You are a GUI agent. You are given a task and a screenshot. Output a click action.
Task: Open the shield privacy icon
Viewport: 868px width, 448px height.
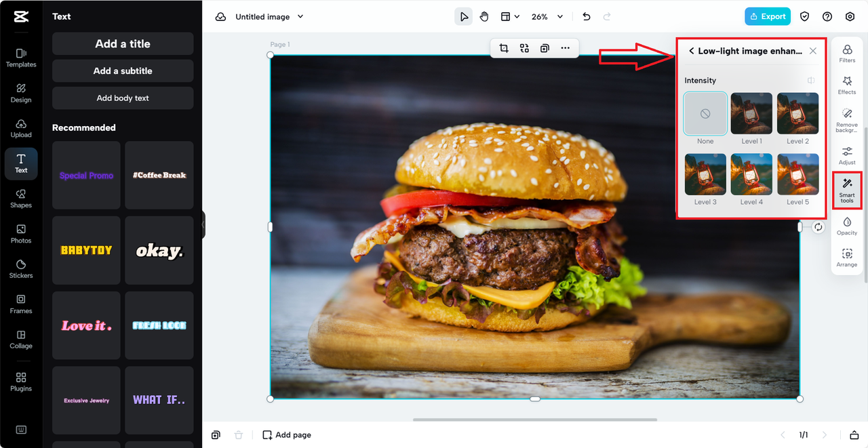[805, 17]
